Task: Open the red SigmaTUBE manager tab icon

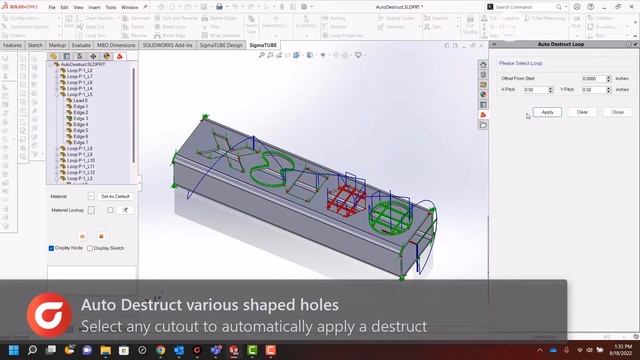Action: 120,56
